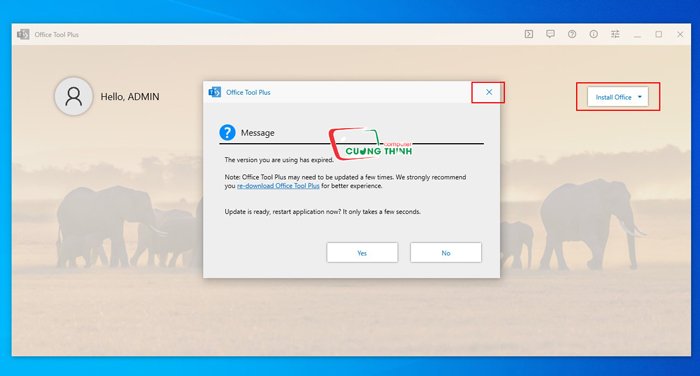Expand the Install Office dropdown arrow
This screenshot has width=700, height=376.
coord(640,97)
